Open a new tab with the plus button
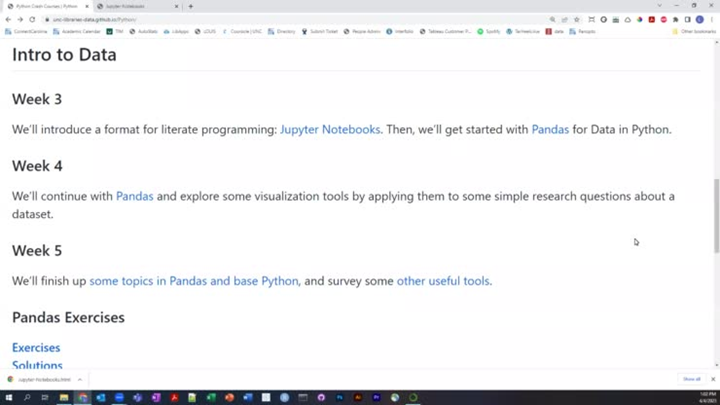 coord(191,6)
